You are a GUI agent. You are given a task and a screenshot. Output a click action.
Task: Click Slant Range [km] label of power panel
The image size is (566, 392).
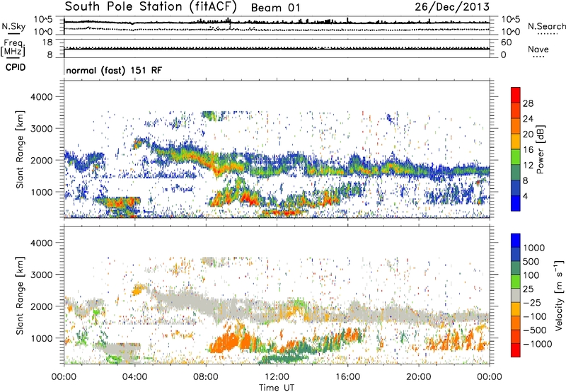point(20,149)
